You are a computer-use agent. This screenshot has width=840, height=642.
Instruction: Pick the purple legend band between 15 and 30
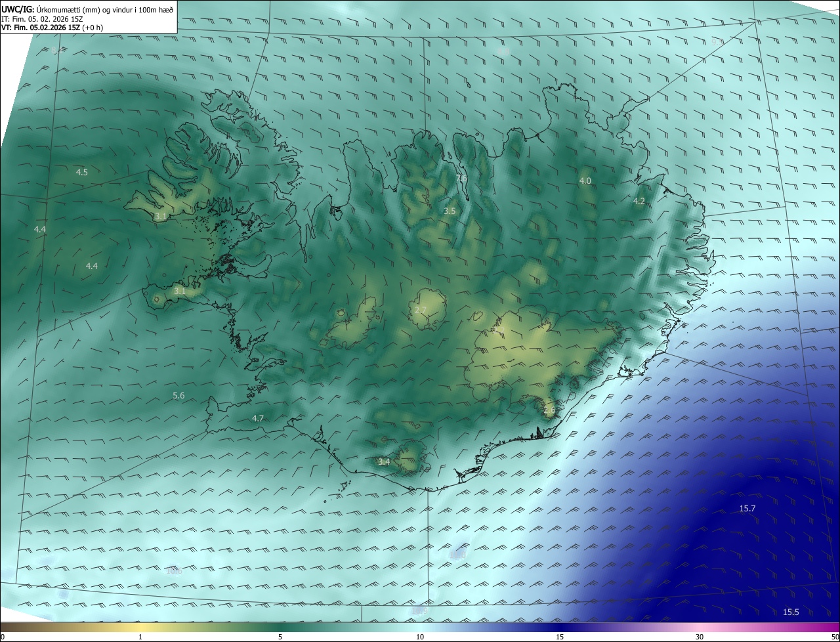(x=630, y=627)
